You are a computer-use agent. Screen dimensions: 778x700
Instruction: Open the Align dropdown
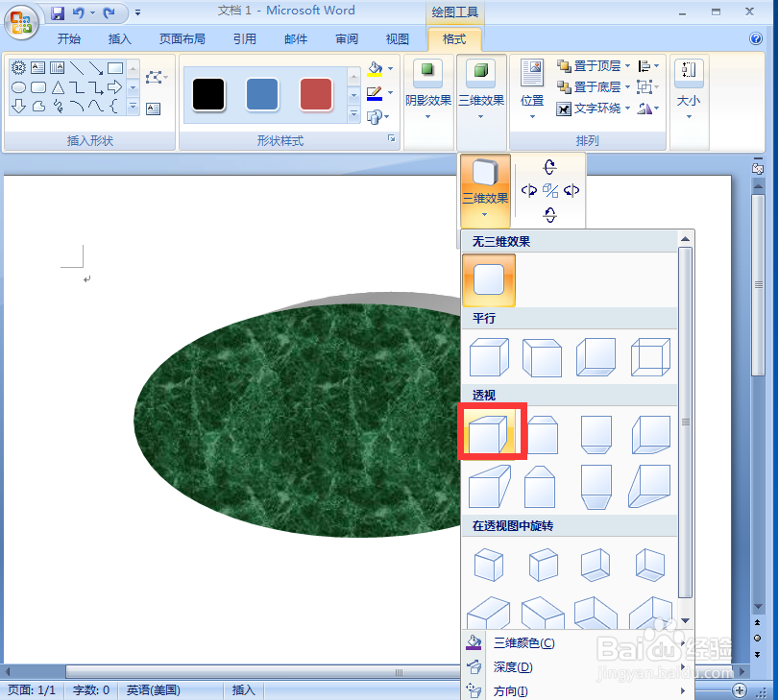point(648,66)
